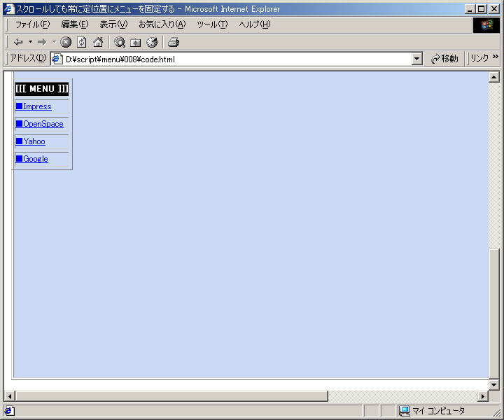The image size is (504, 420).
Task: Click the vertical scrollbar up arrow
Action: point(493,77)
